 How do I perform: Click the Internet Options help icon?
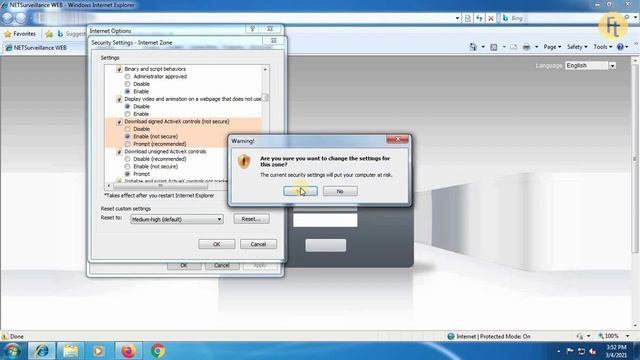252,29
